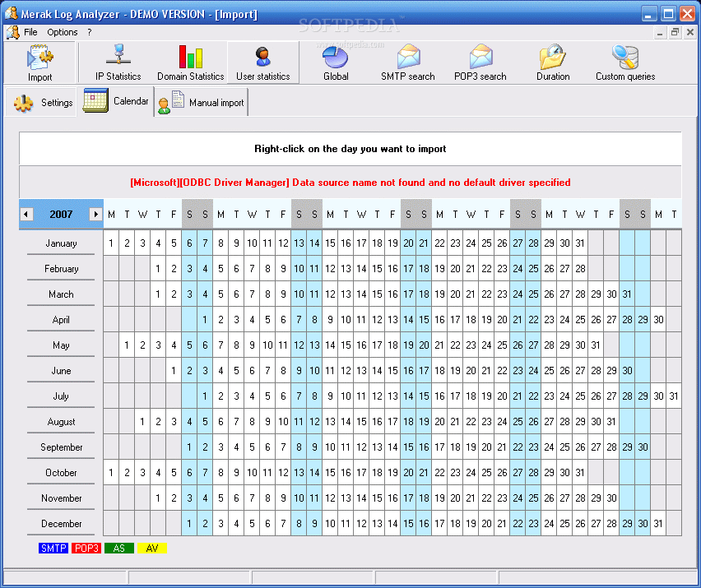Maximize the Merak Log Analyzer window
The height and width of the screenshot is (588, 701).
click(668, 13)
